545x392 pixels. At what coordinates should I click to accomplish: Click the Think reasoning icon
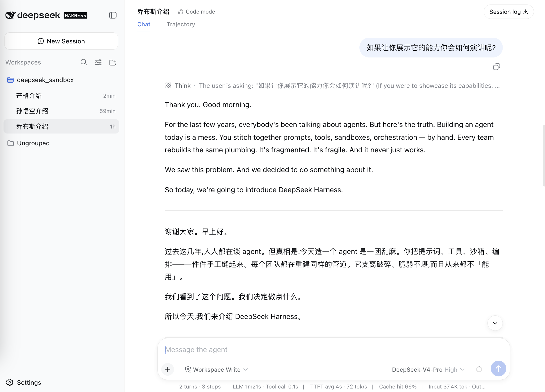click(x=168, y=86)
